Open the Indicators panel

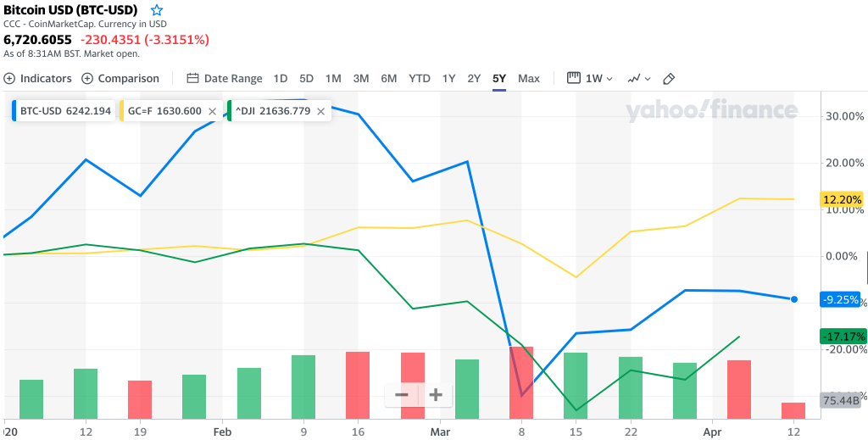38,78
